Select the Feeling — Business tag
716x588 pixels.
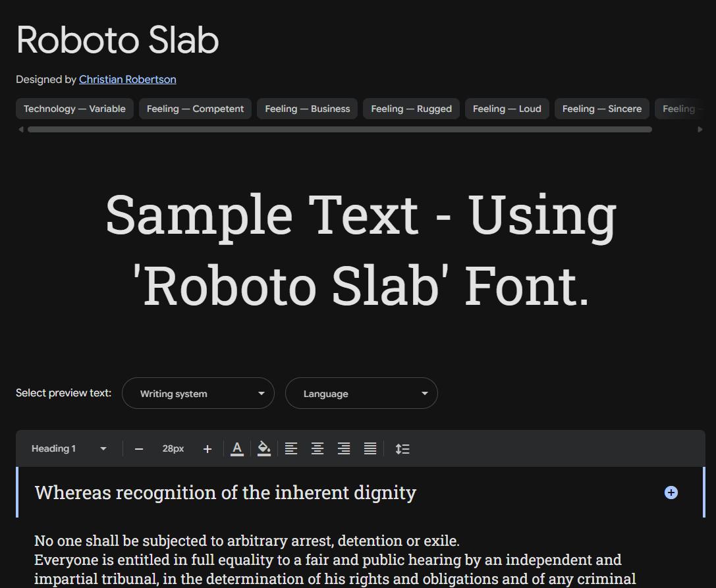[308, 109]
